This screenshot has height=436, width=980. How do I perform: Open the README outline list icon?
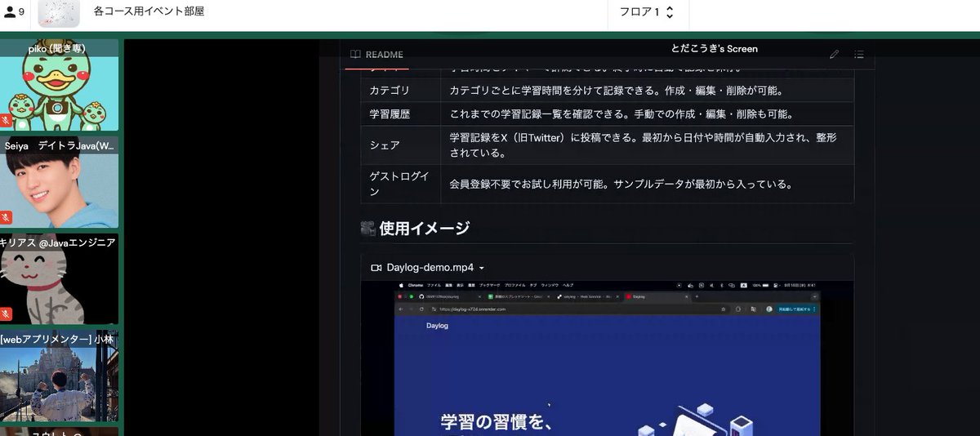pyautogui.click(x=858, y=55)
